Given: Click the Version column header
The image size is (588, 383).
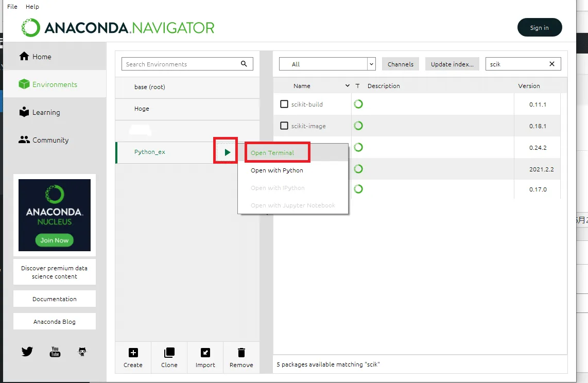Looking at the screenshot, I should tap(529, 86).
